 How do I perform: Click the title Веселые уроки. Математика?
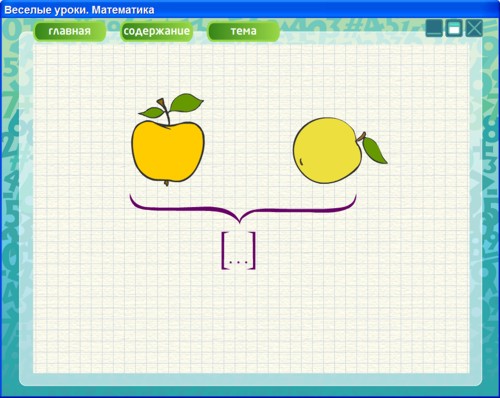pyautogui.click(x=79, y=10)
